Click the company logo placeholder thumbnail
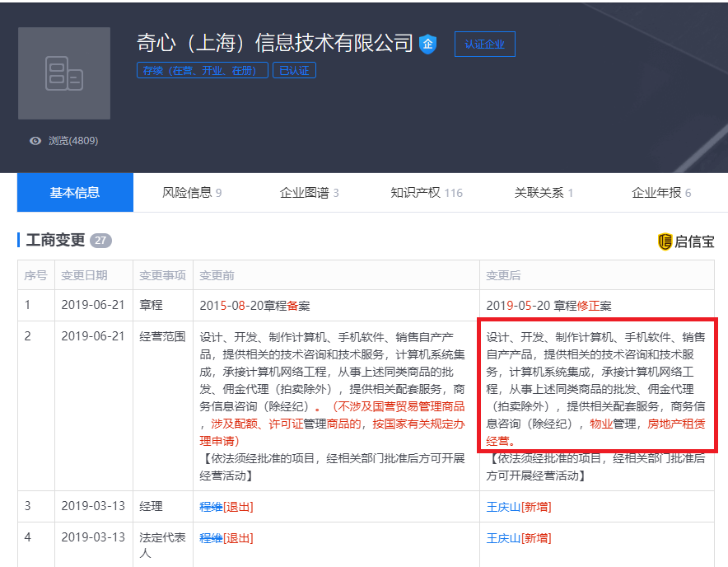This screenshot has height=567, width=728. pyautogui.click(x=64, y=73)
